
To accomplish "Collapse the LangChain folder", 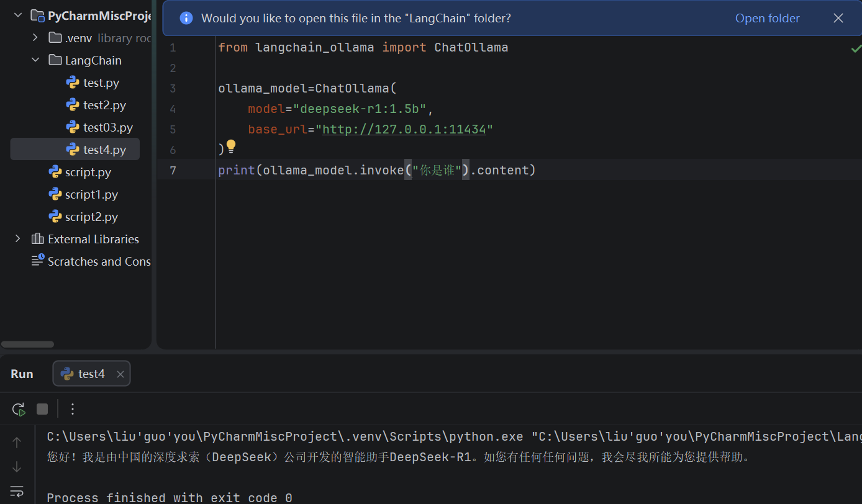I will point(35,60).
